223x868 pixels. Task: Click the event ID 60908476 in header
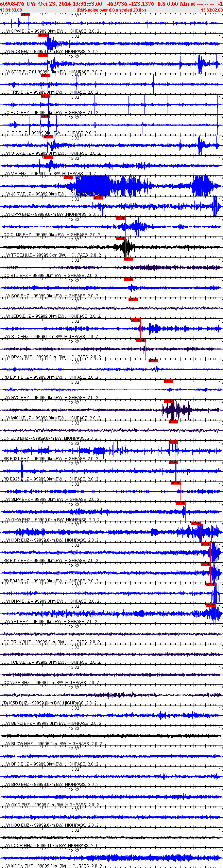pos(12,3)
